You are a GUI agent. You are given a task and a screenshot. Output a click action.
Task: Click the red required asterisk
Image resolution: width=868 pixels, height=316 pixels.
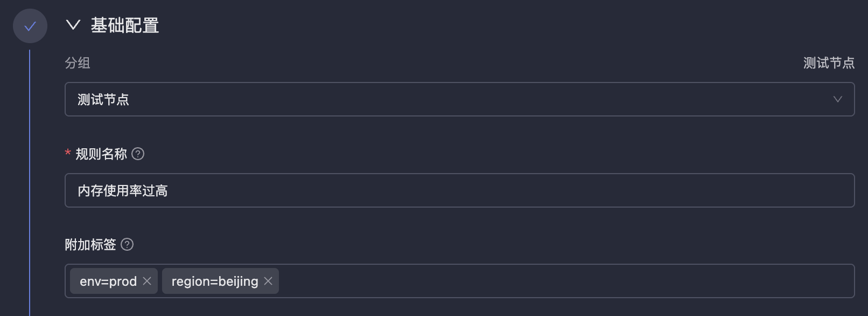pos(68,153)
